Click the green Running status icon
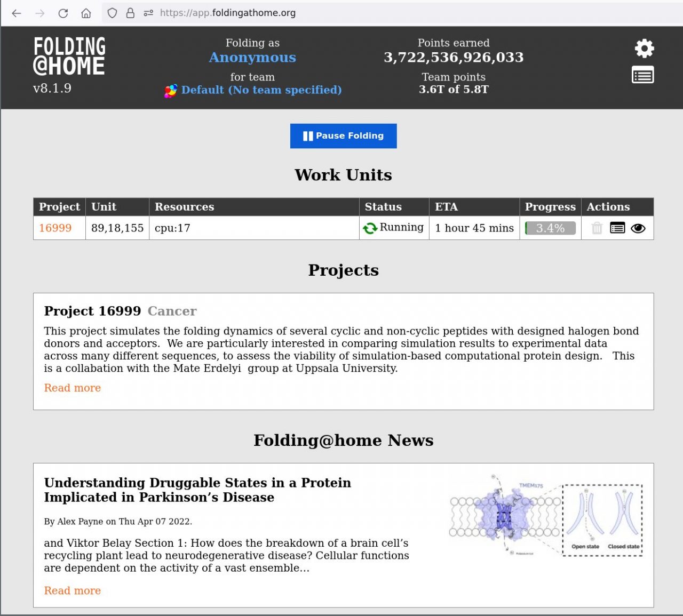The height and width of the screenshot is (616, 683). [371, 227]
